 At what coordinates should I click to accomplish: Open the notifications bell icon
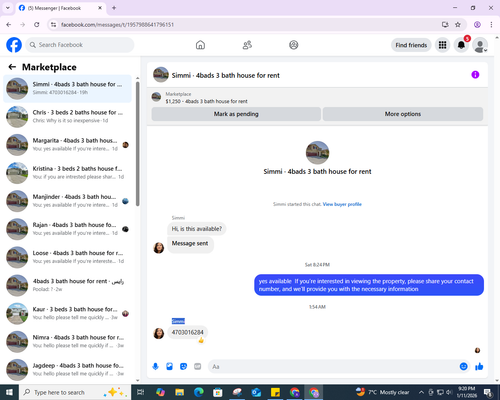pos(461,45)
